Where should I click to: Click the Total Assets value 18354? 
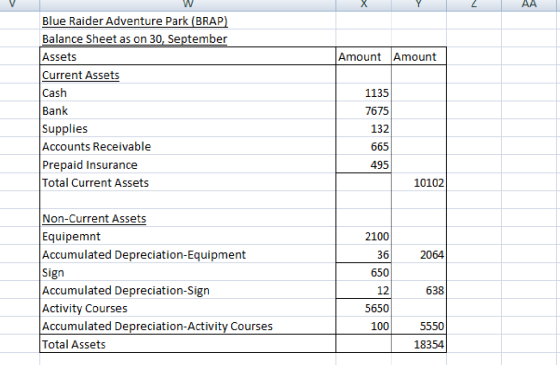click(x=419, y=344)
